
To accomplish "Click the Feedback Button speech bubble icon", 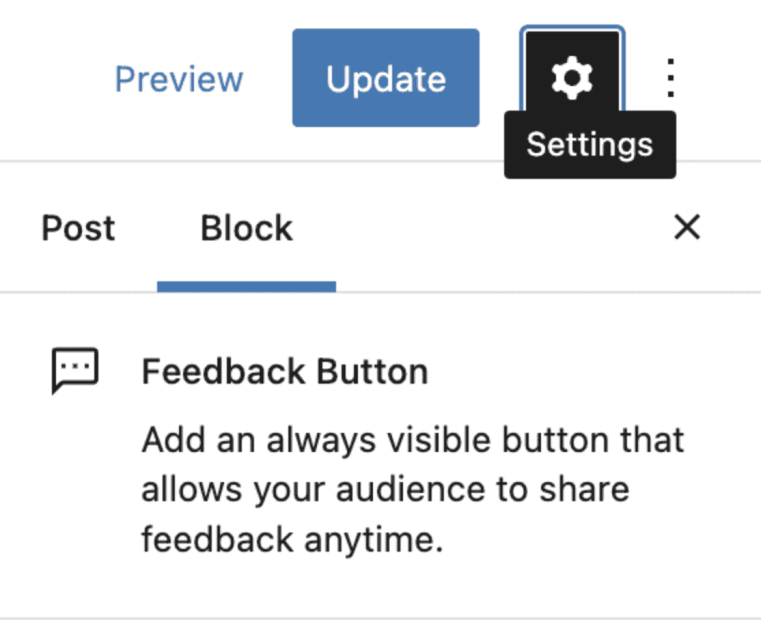I will pos(75,372).
